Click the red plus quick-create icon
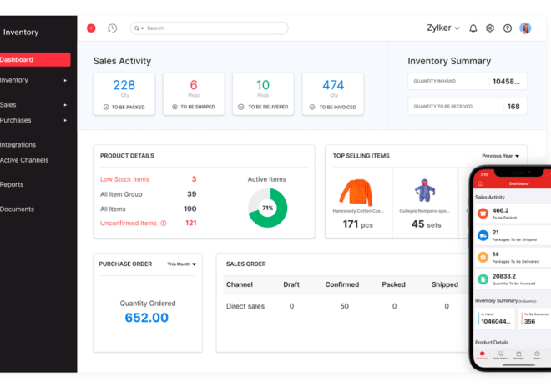This screenshot has width=551, height=392. (91, 28)
